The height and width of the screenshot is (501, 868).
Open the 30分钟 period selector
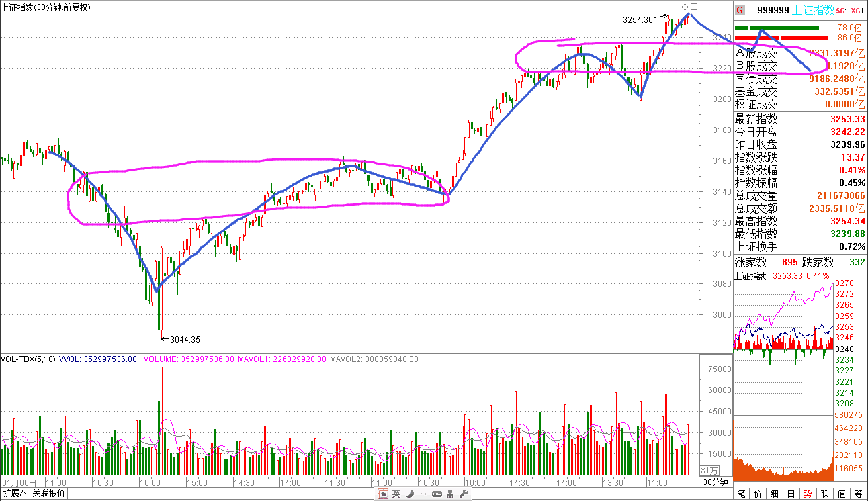coord(715,482)
